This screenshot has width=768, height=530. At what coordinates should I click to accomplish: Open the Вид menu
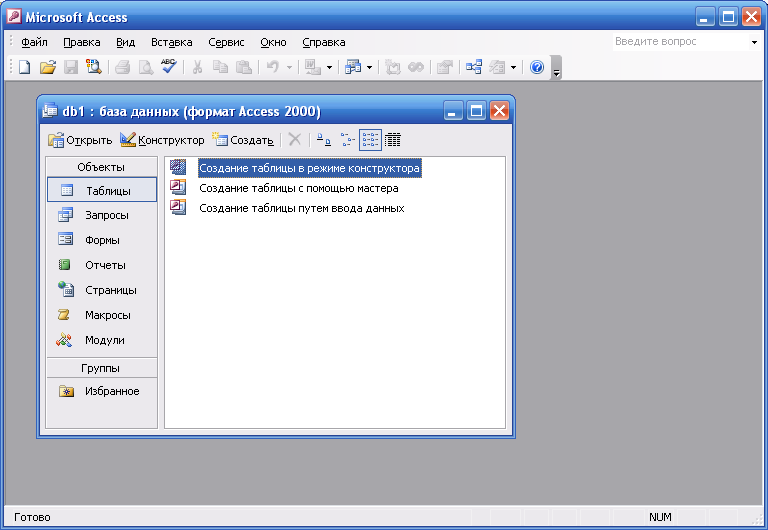(x=125, y=42)
